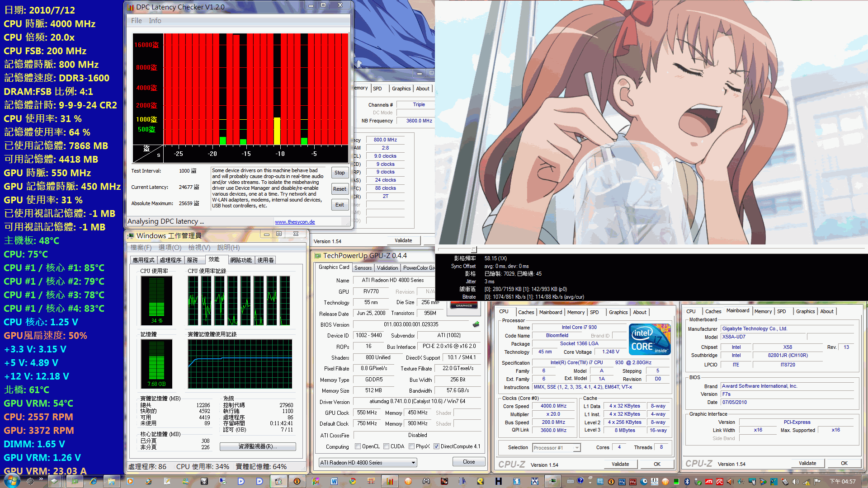Open the Processor #1 selection dropdown

pos(556,448)
